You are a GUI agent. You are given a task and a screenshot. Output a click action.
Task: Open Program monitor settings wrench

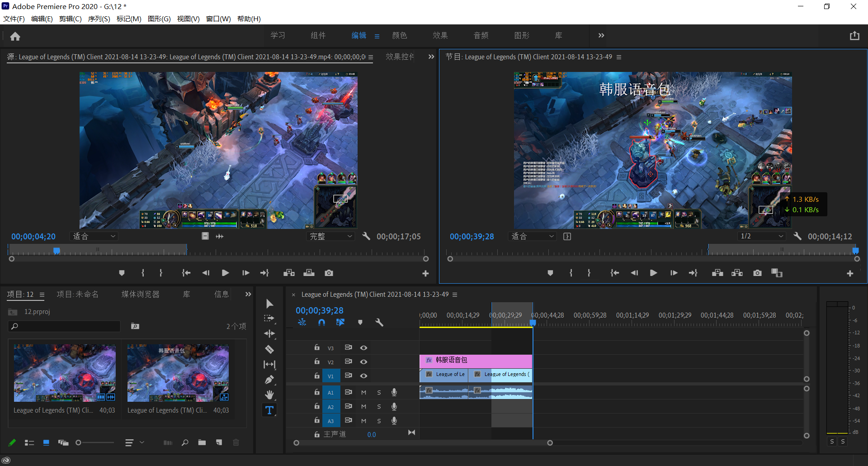point(797,236)
